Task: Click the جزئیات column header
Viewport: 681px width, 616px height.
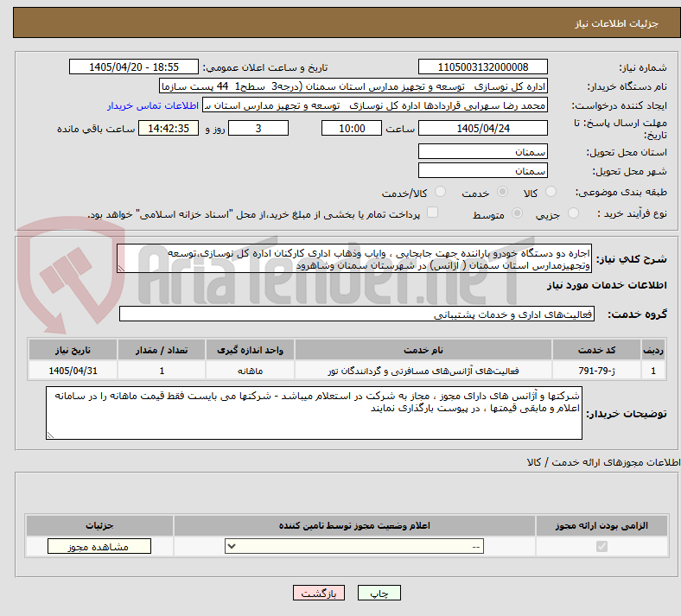Action: (99, 525)
